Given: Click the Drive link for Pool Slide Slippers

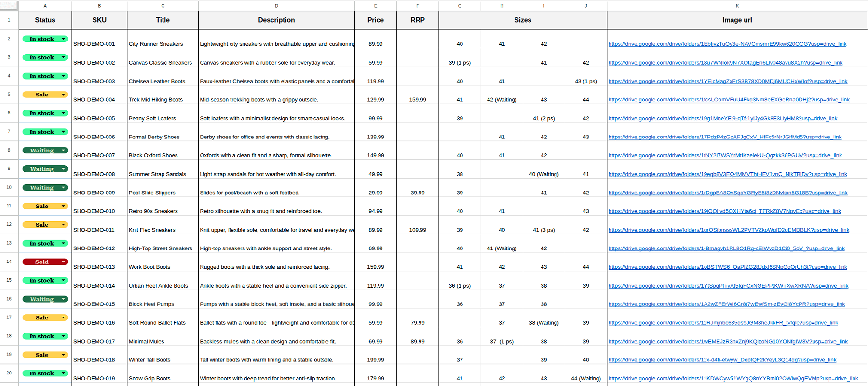Looking at the screenshot, I should point(727,193).
